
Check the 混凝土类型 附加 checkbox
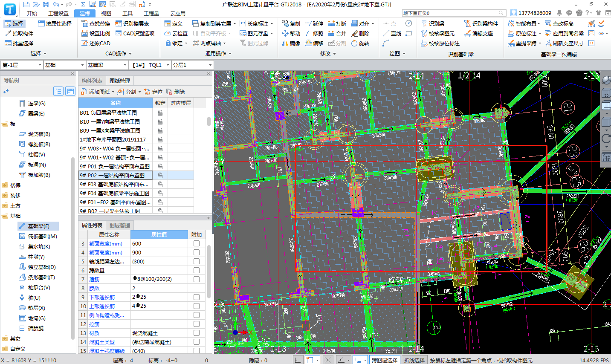197,342
